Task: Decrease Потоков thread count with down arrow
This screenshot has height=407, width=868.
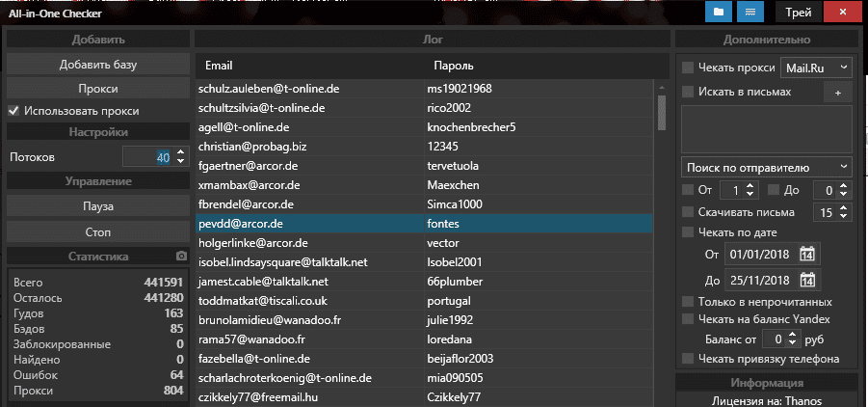Action: (x=180, y=161)
